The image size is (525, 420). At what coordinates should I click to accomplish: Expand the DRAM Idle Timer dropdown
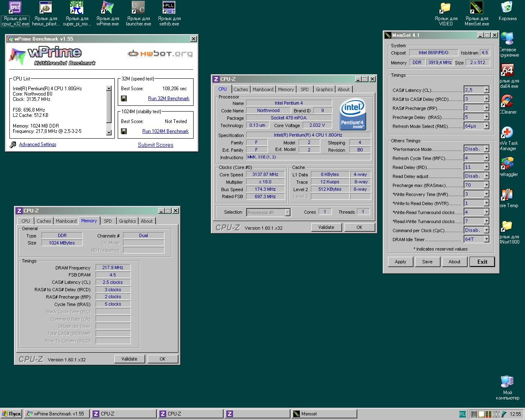click(486, 239)
